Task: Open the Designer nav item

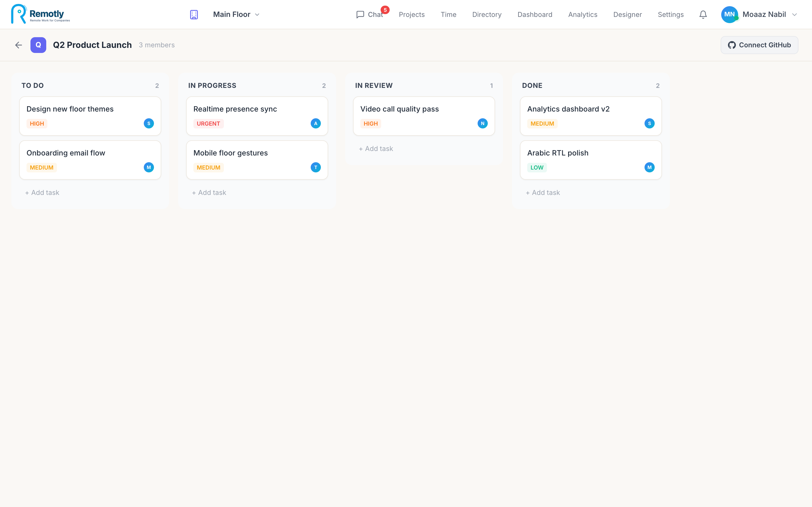Action: click(x=627, y=14)
